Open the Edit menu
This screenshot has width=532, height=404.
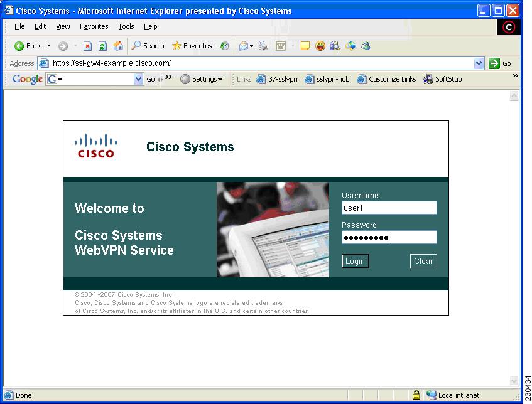click(40, 26)
